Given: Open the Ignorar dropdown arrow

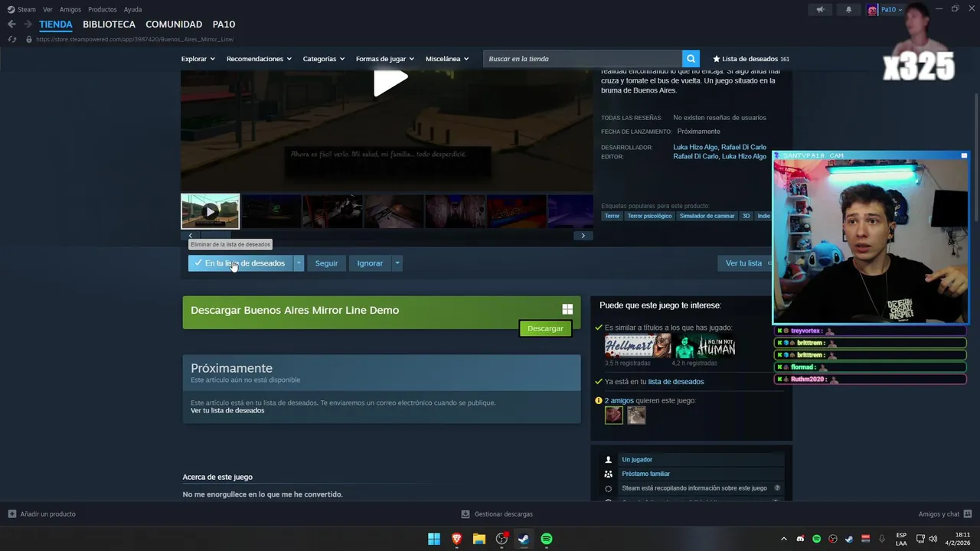Looking at the screenshot, I should tap(397, 263).
